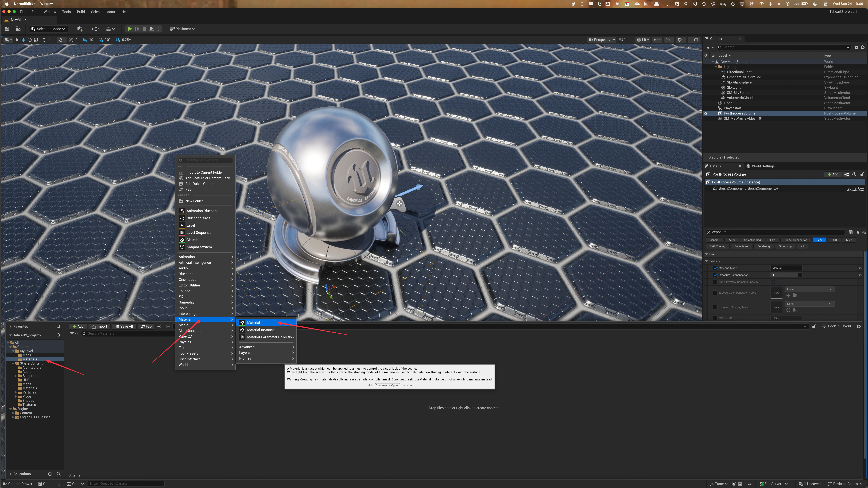Open the Output Log button
This screenshot has width=868, height=488.
[x=49, y=484]
